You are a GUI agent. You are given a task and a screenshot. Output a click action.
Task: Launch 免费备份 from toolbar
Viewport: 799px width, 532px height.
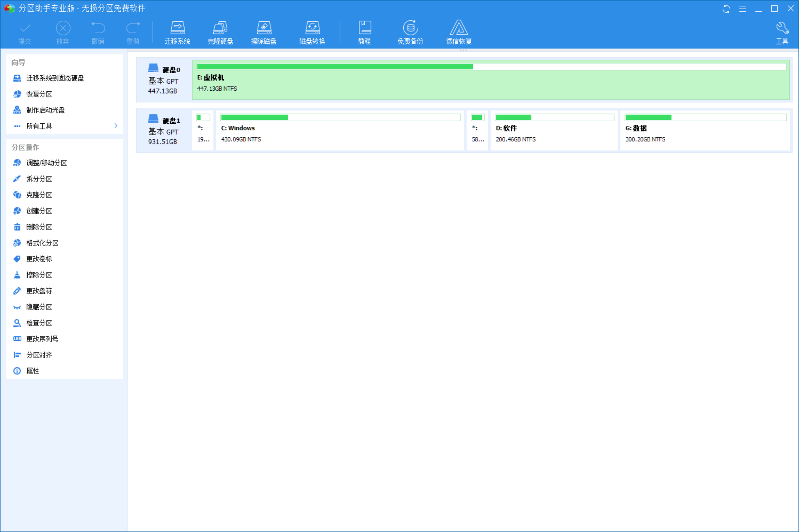pyautogui.click(x=410, y=32)
